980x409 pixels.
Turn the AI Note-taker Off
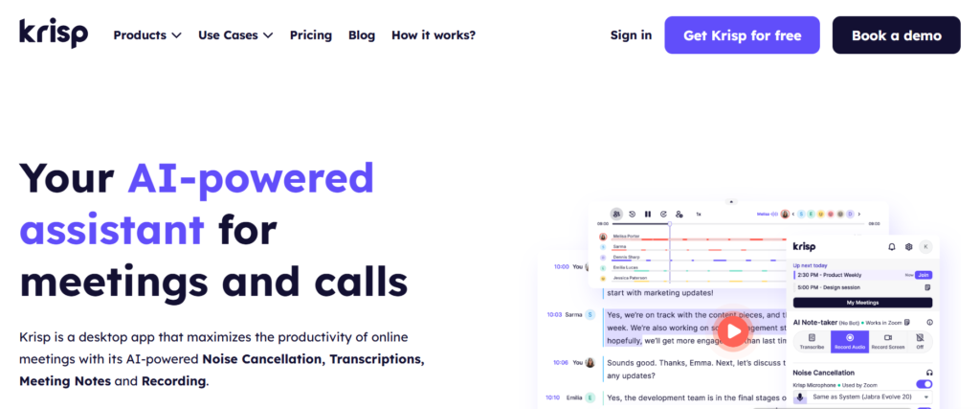(920, 341)
